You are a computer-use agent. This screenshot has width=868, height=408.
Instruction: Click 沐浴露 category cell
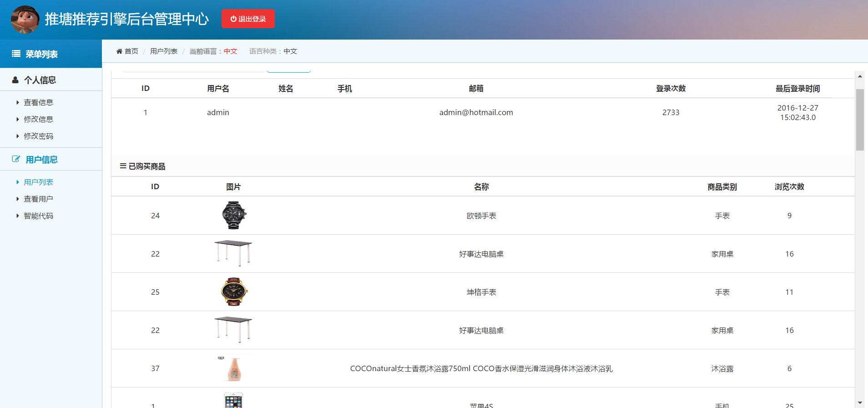pos(722,368)
